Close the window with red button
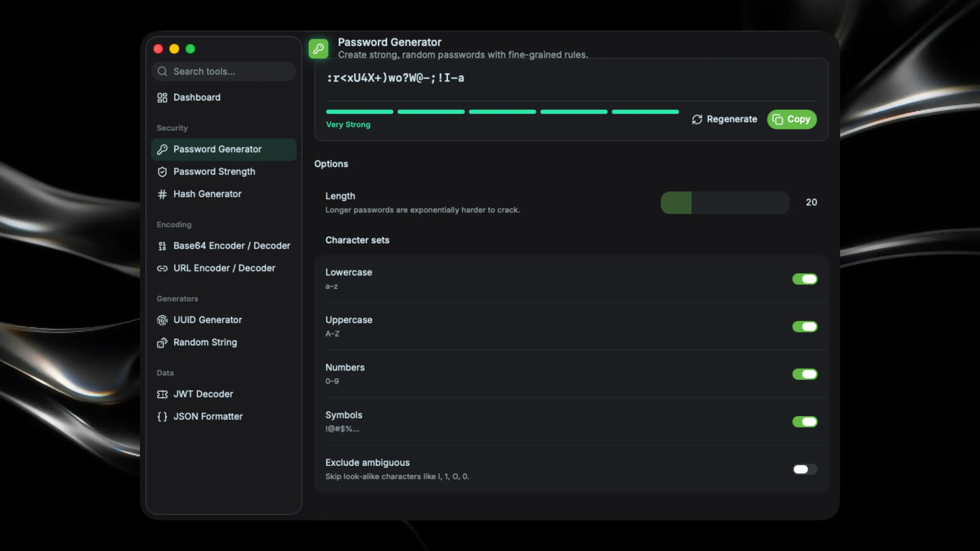Viewport: 980px width, 551px height. (x=158, y=49)
